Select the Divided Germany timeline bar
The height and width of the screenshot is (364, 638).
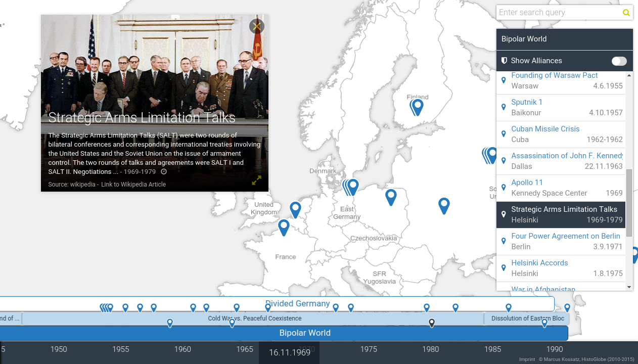[297, 304]
